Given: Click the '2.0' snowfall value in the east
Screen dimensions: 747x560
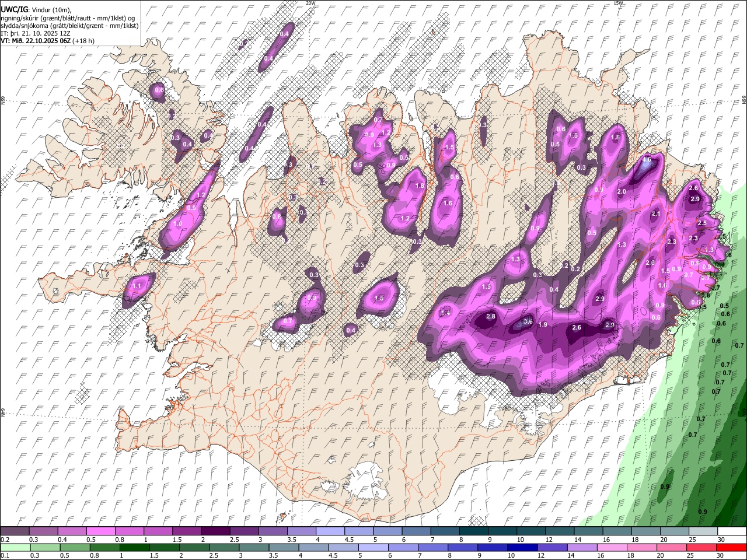Looking at the screenshot, I should click(x=622, y=191).
